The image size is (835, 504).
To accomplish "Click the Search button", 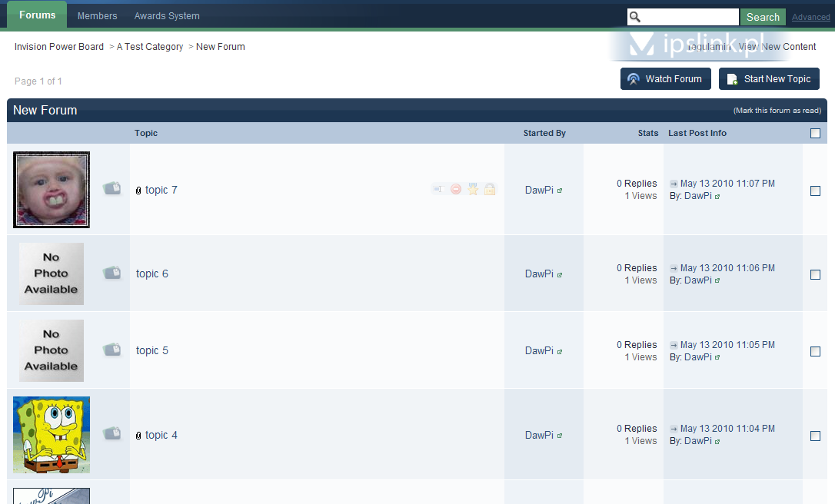I will click(x=763, y=17).
